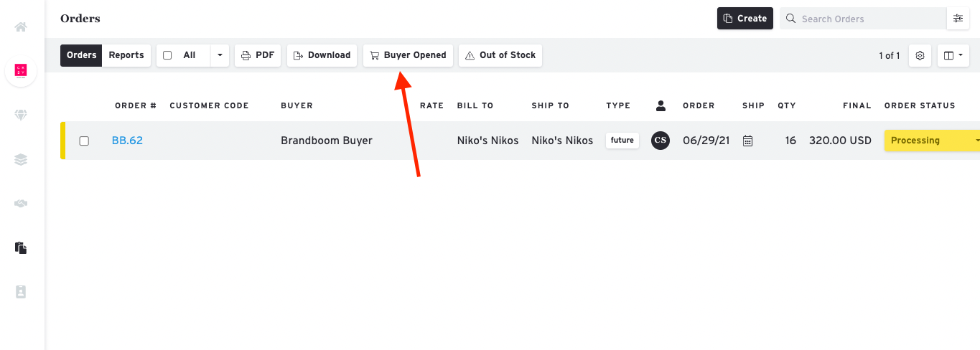Click the pink brand logo icon
Image resolution: width=980 pixels, height=350 pixels.
(x=21, y=70)
